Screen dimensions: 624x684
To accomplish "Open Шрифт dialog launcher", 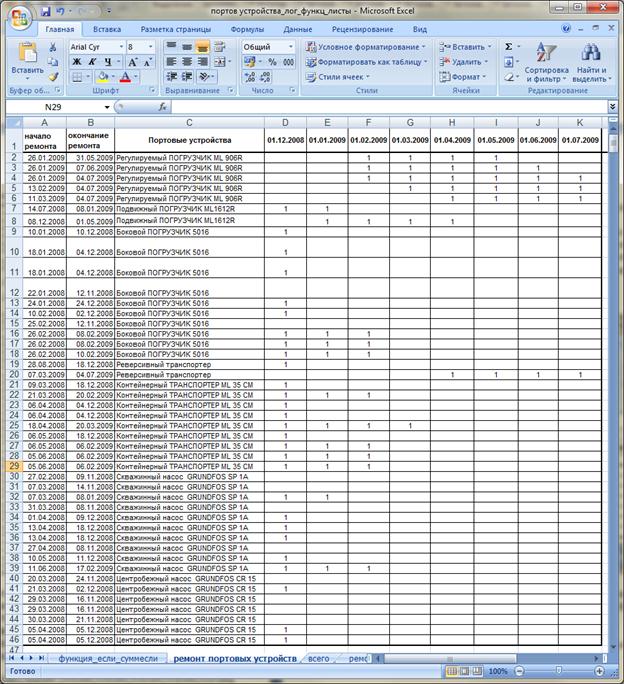I will point(153,90).
